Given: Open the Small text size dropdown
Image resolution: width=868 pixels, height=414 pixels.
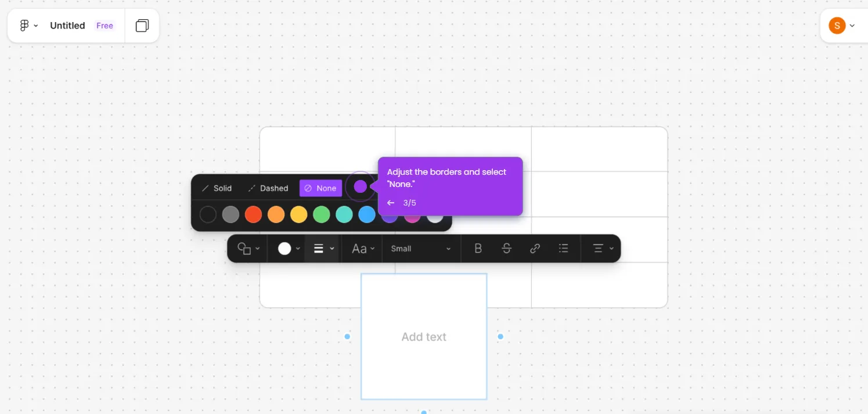Looking at the screenshot, I should click(421, 249).
